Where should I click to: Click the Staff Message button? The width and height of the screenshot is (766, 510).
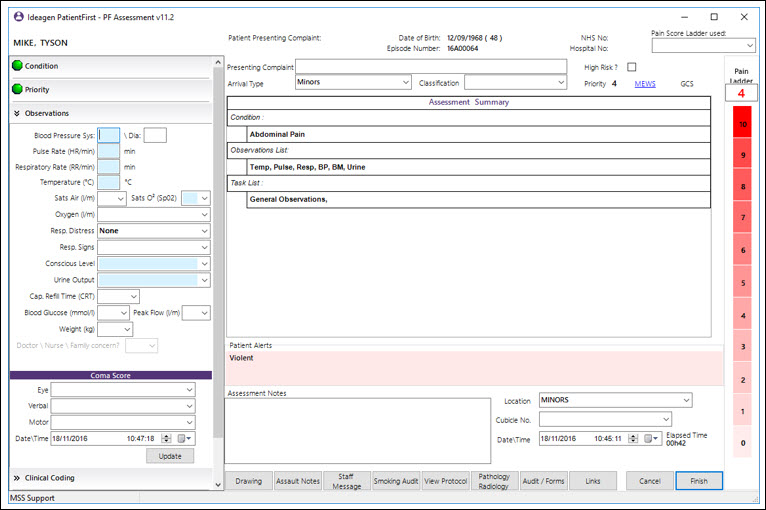346,481
